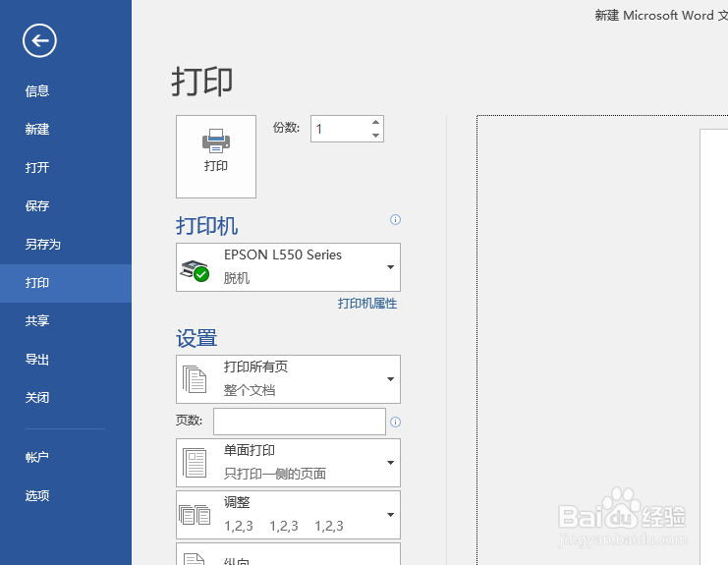The width and height of the screenshot is (728, 565).
Task: Click the info icon beside 页数 field
Action: point(395,422)
